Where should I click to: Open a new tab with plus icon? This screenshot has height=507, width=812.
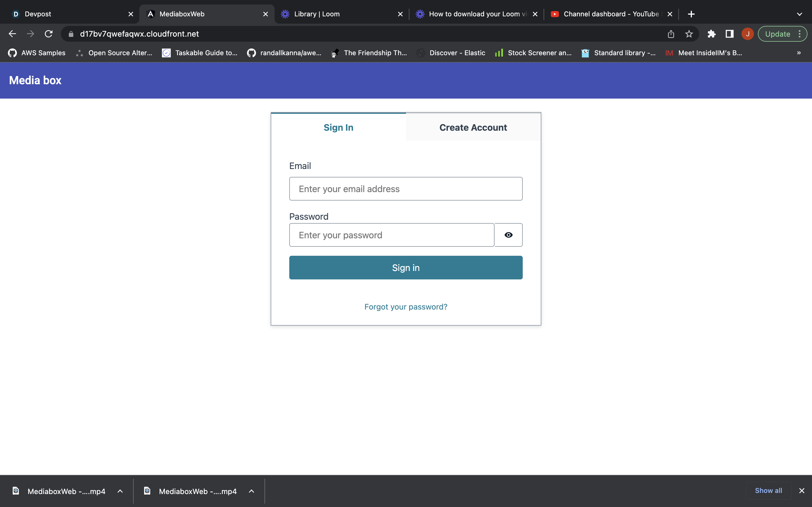[691, 14]
